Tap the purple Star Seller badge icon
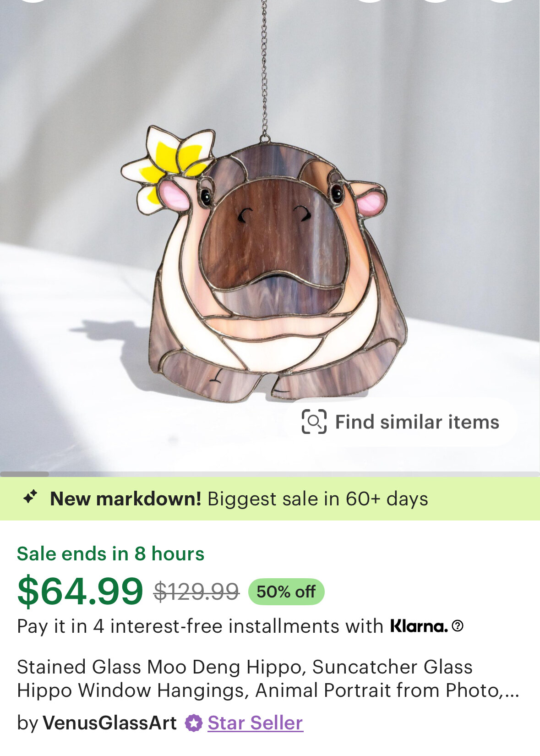This screenshot has width=540, height=756. (193, 723)
